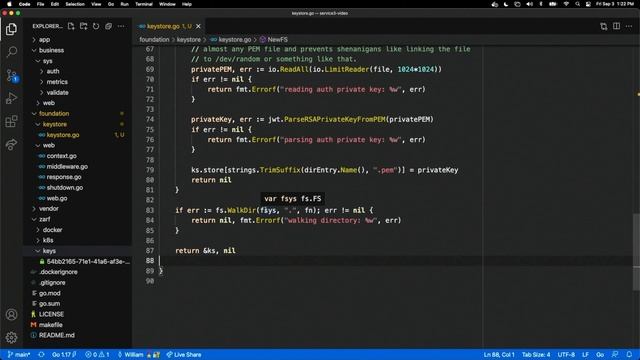The height and width of the screenshot is (360, 640).
Task: Open the makefile
Action: tap(51, 325)
